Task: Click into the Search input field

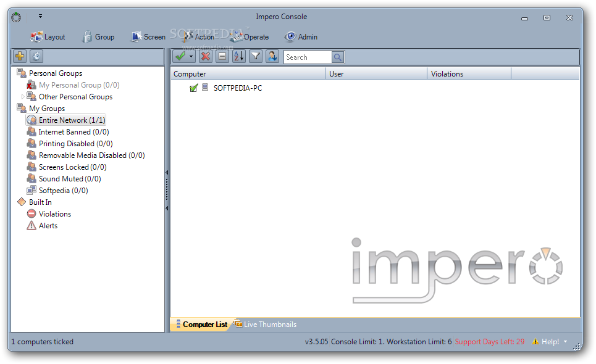Action: click(308, 57)
